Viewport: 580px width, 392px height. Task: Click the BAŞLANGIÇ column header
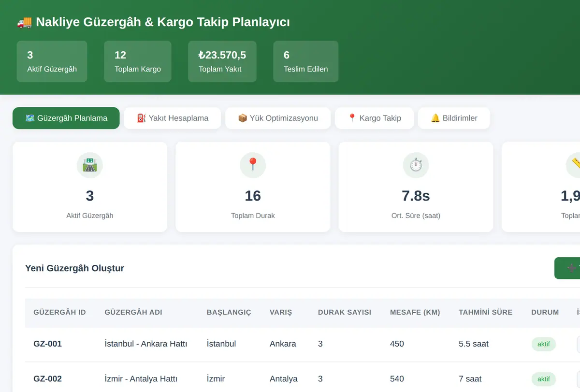(229, 312)
